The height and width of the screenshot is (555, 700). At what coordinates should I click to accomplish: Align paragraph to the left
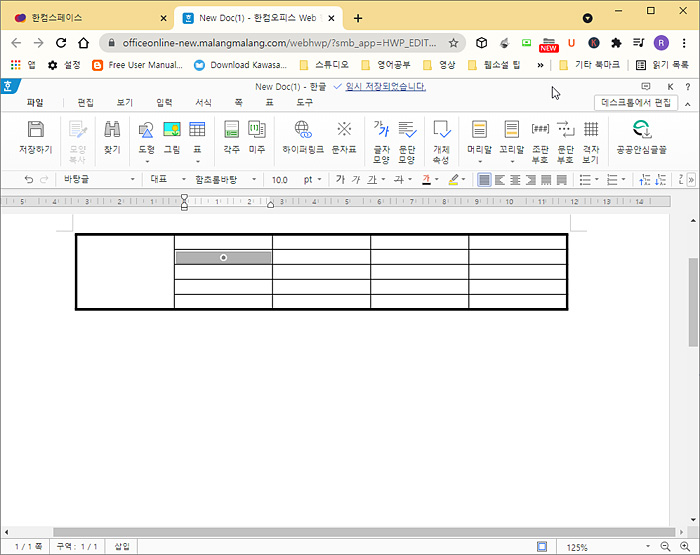[x=500, y=180]
